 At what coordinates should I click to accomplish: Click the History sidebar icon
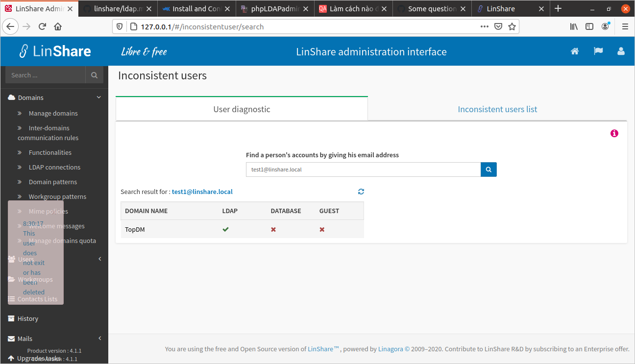coord(10,318)
